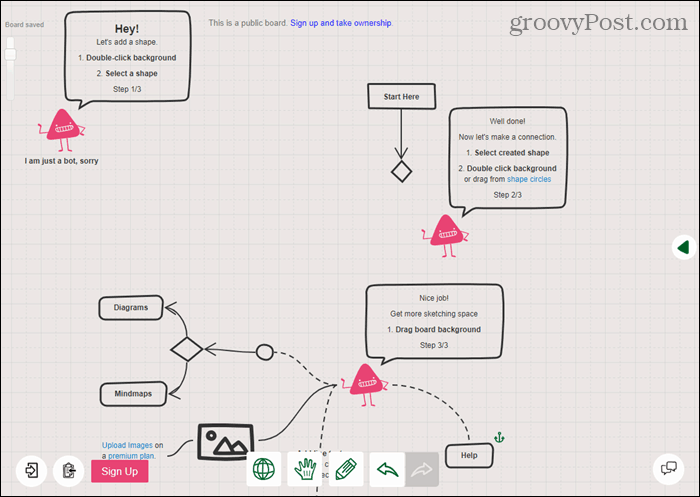Click the clipboard import icon
Viewport: 700px width, 497px height.
tap(68, 471)
